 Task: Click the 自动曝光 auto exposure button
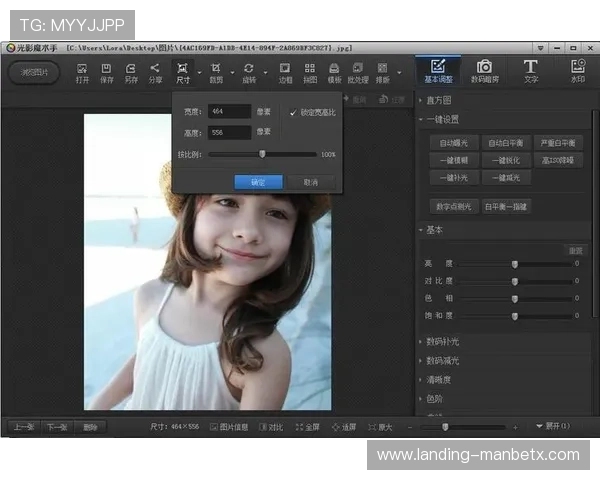point(452,143)
